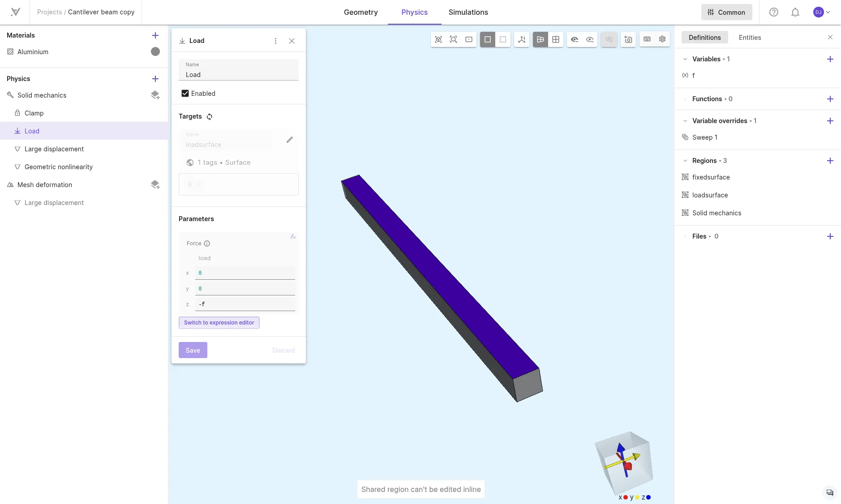The width and height of the screenshot is (841, 504).
Task: Expand the Functions section
Action: (685, 99)
